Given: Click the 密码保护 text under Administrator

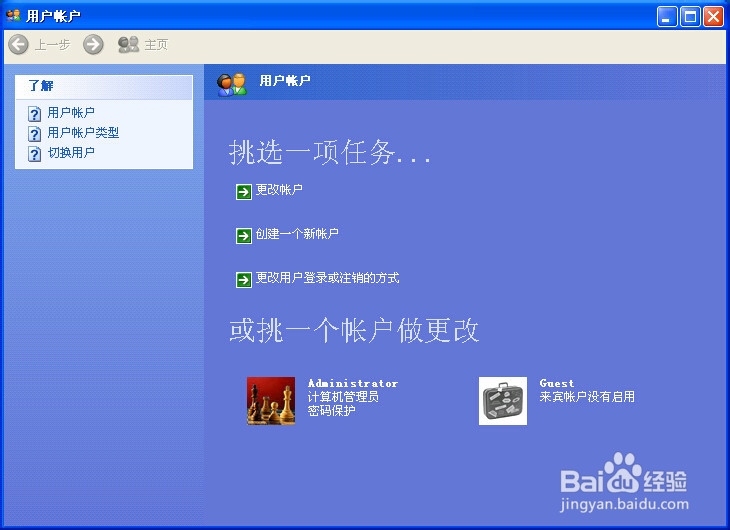Looking at the screenshot, I should (331, 410).
